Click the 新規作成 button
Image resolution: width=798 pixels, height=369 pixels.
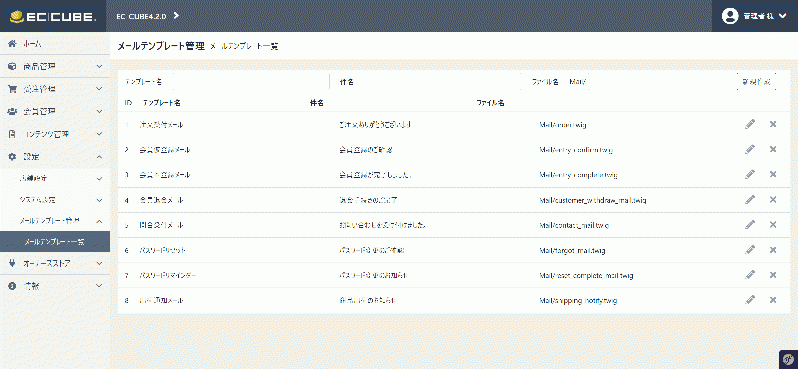(x=756, y=81)
